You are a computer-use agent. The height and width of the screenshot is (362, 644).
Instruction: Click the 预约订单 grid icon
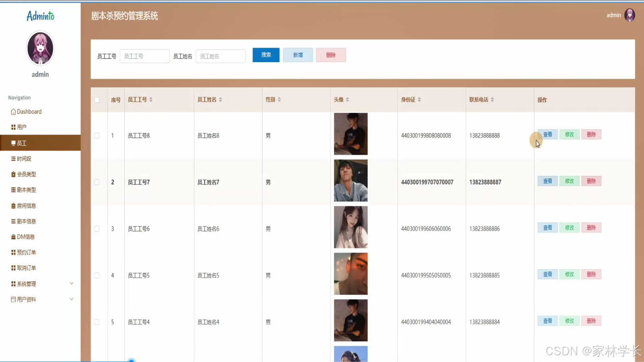(13, 252)
